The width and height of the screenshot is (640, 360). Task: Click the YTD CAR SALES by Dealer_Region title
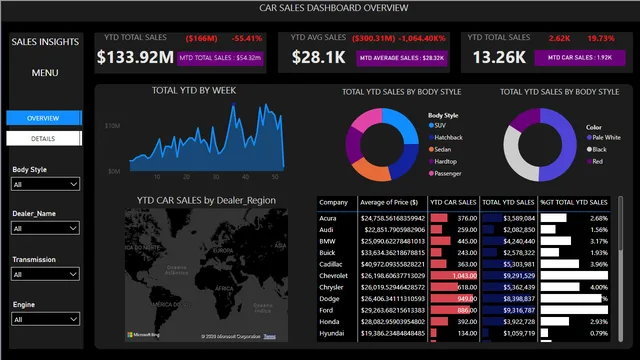pos(206,200)
